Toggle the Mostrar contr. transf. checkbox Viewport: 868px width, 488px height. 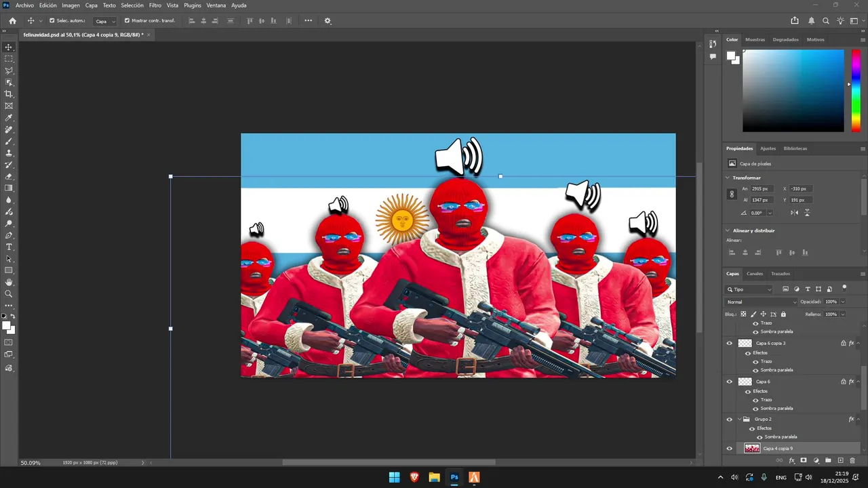[127, 20]
